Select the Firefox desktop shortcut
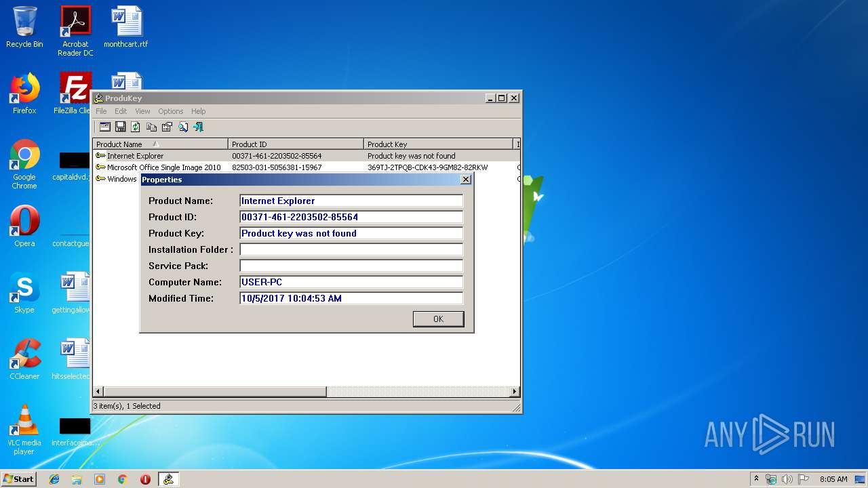This screenshot has width=868, height=488. (24, 93)
